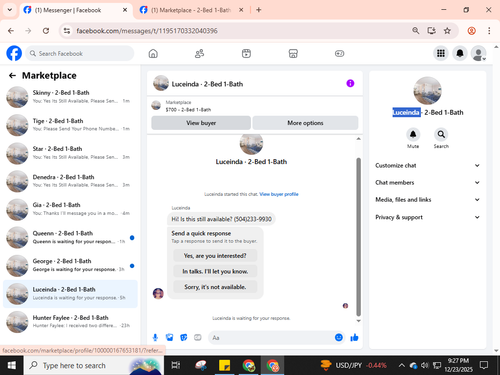This screenshot has height=375, width=500.
Task: Click the Search Facebook field
Action: tap(79, 53)
